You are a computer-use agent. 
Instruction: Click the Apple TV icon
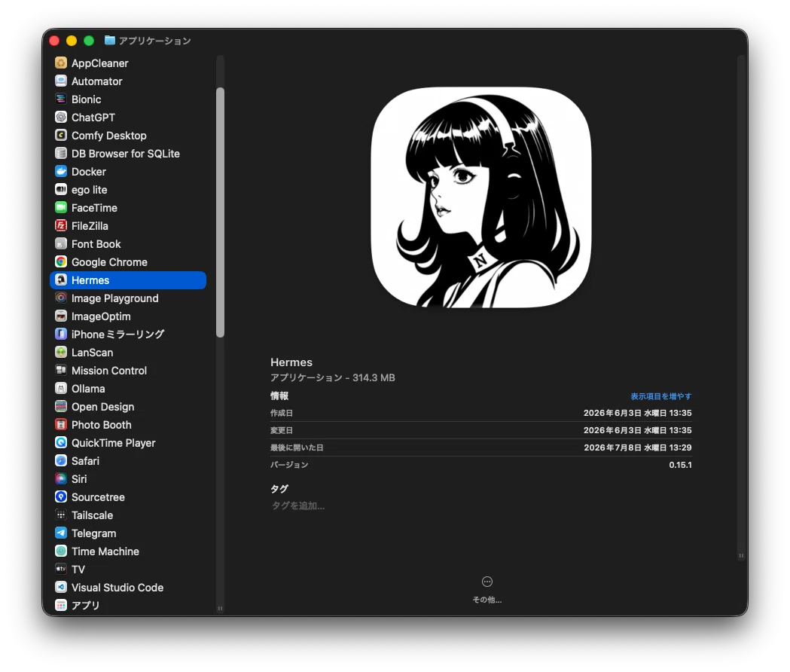point(61,569)
